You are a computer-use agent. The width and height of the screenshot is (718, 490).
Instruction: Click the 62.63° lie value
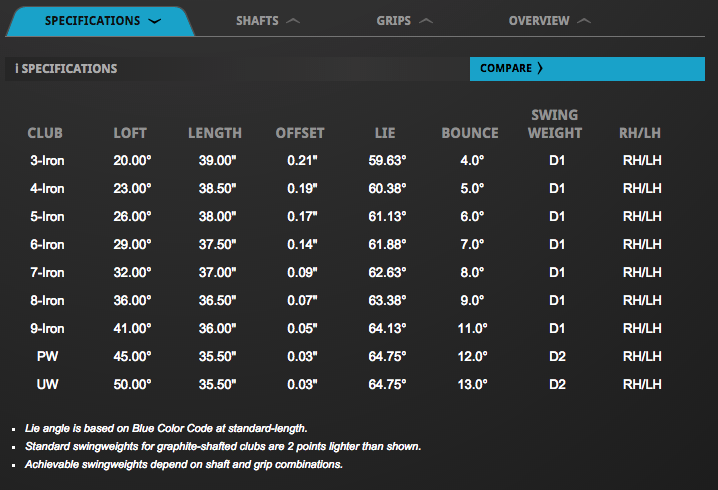(387, 272)
